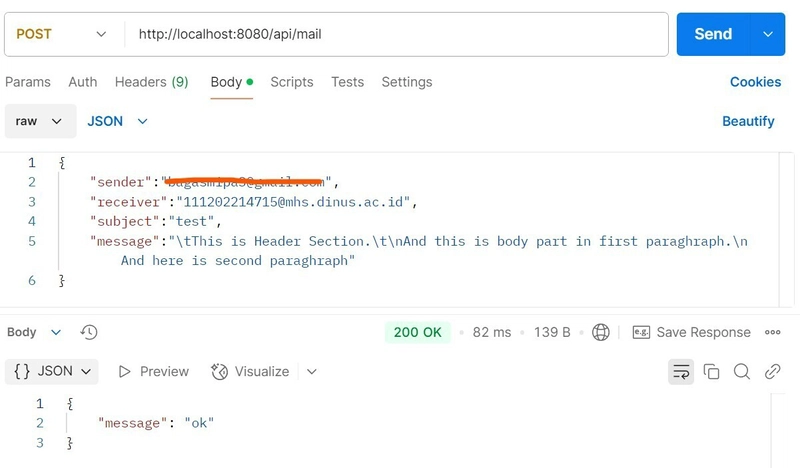The height and width of the screenshot is (468, 800).
Task: Open the raw body type dropdown
Action: click(x=40, y=121)
